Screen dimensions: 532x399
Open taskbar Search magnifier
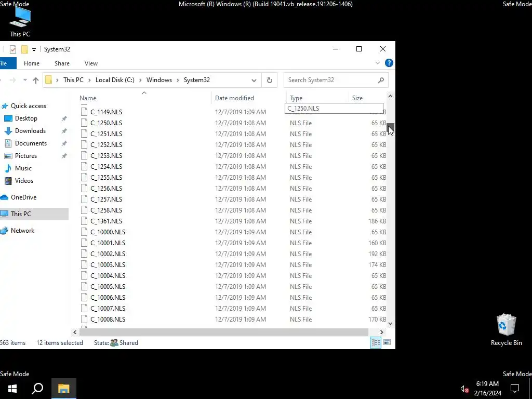click(x=37, y=389)
